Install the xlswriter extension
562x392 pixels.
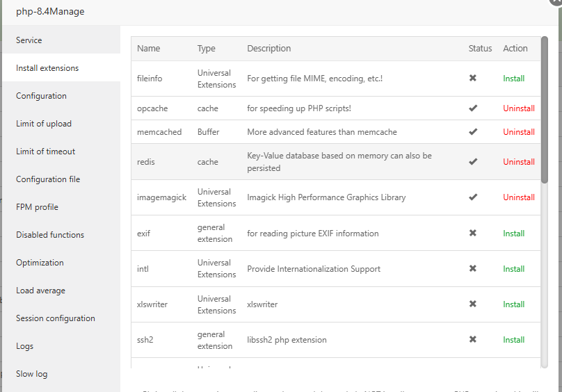pos(514,304)
